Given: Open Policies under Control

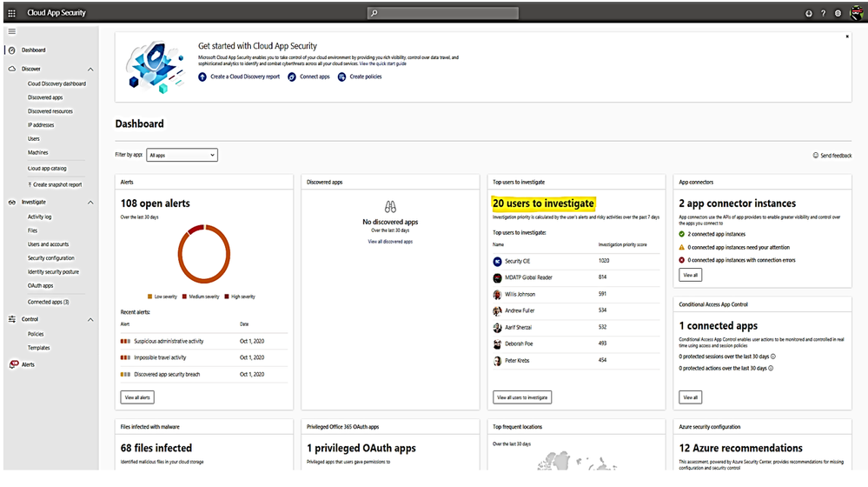Looking at the screenshot, I should pyautogui.click(x=36, y=334).
